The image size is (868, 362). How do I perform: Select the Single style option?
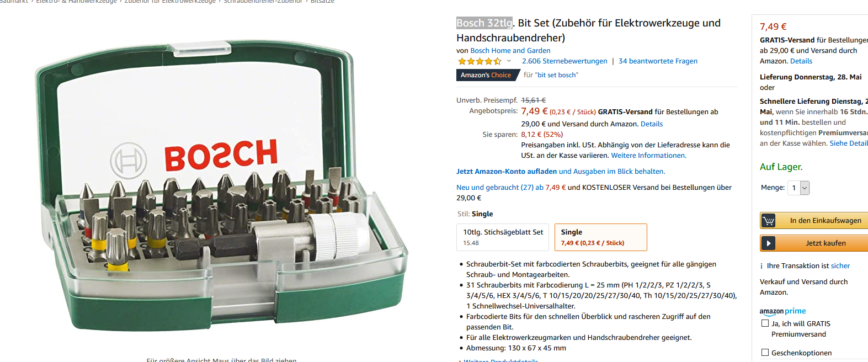(x=601, y=237)
